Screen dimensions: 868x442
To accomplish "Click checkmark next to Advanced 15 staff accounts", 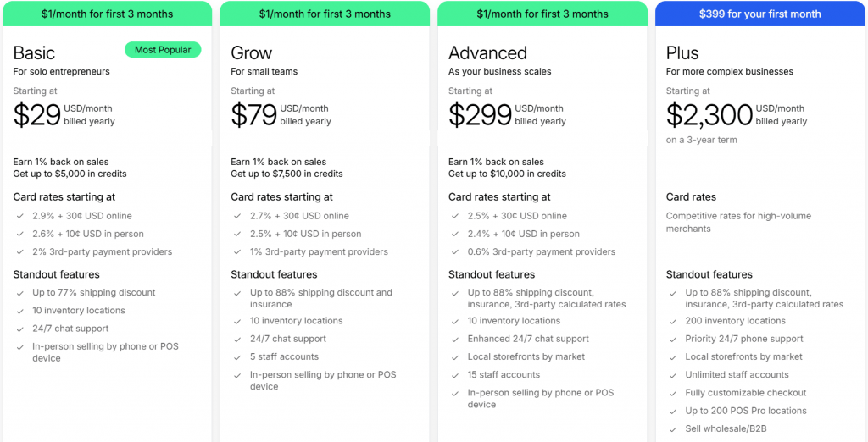I will [455, 375].
